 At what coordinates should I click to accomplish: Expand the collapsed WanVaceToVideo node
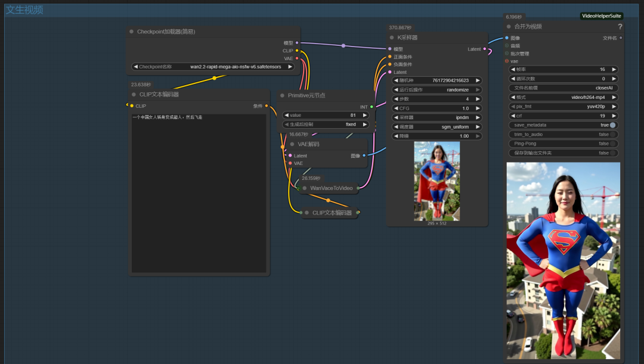[304, 188]
